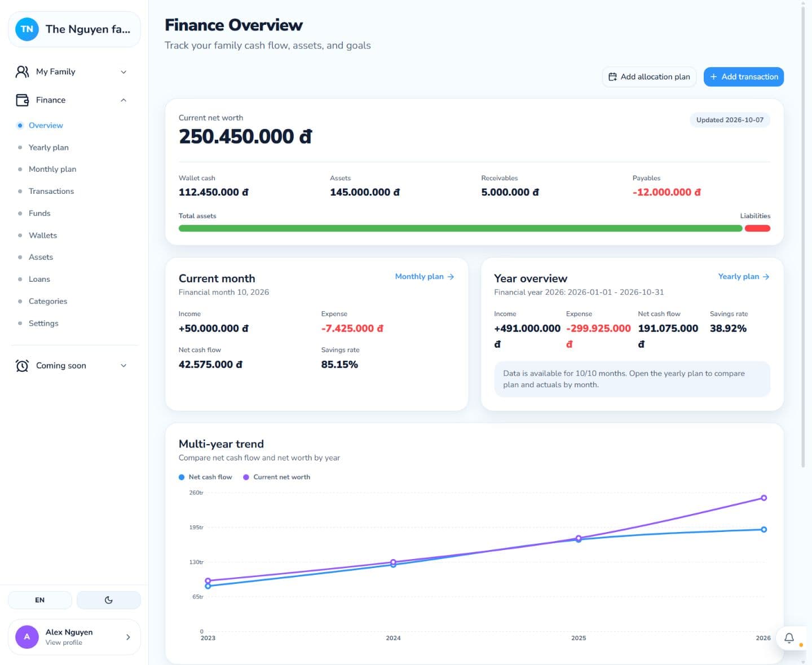
Task: Click the arrow icon beside Monthly plan link
Action: coord(451,277)
